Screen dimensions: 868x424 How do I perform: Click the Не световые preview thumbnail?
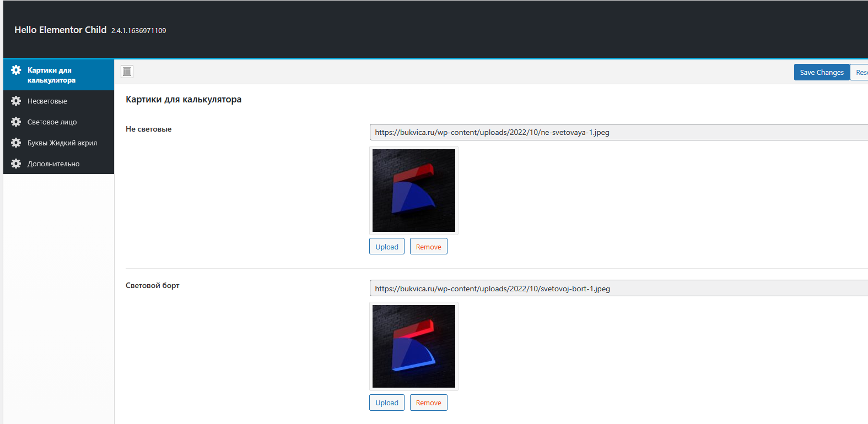[x=414, y=191]
